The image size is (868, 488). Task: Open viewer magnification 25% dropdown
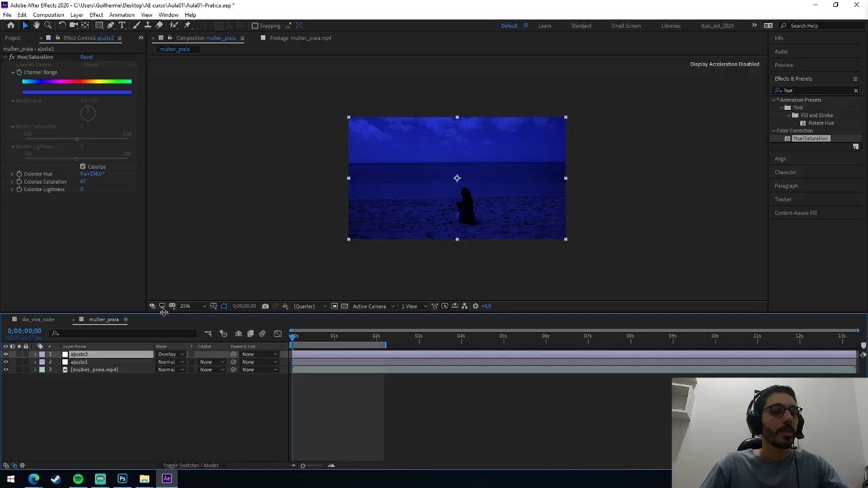pyautogui.click(x=193, y=306)
